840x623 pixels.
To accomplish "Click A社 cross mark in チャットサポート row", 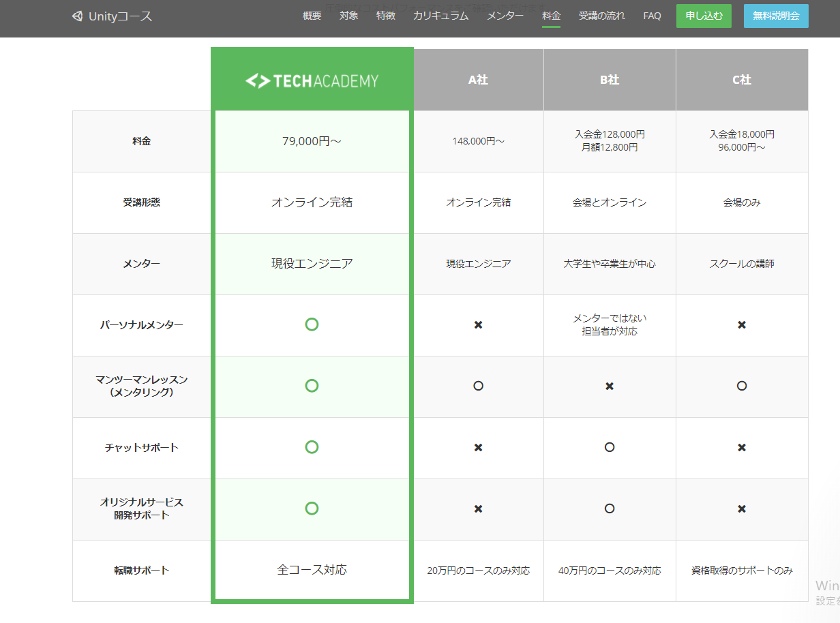I will [x=478, y=448].
